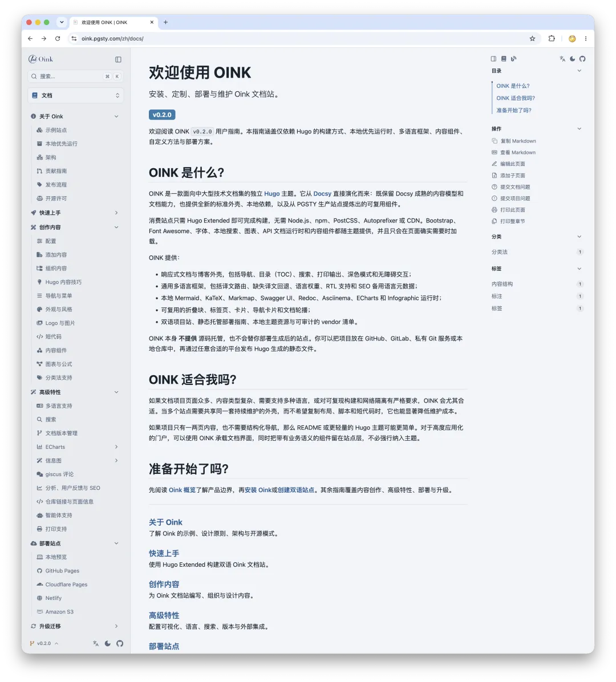The width and height of the screenshot is (616, 682).
Task: Open giscus 评论 in the sidebar
Action: [x=59, y=474]
